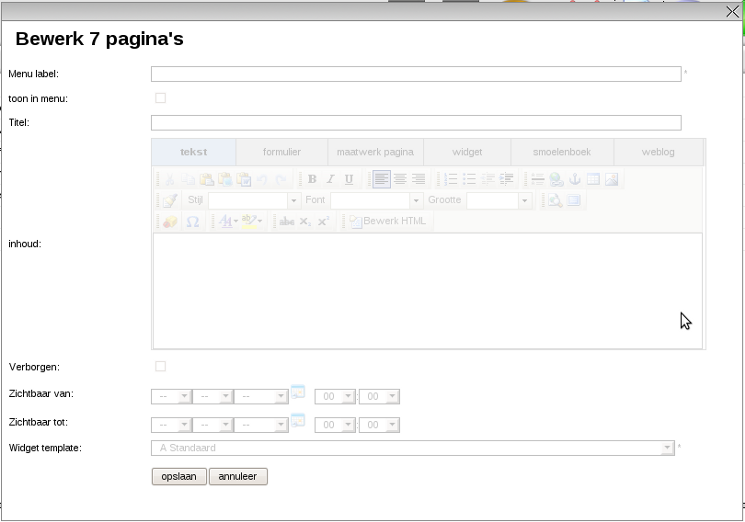This screenshot has height=522, width=745.
Task: Align text right
Action: click(x=419, y=179)
